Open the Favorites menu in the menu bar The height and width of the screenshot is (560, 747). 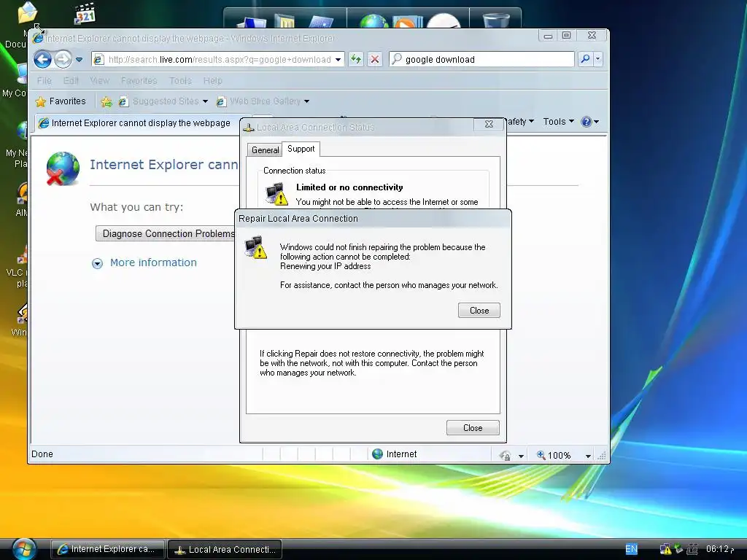(139, 80)
